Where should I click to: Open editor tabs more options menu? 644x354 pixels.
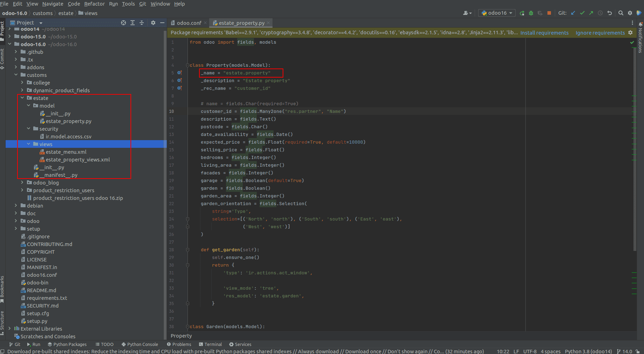point(632,23)
